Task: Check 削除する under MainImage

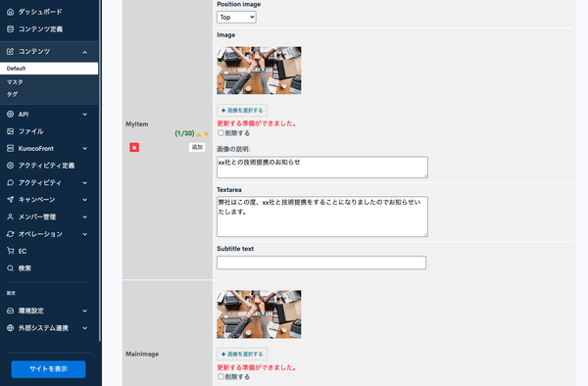Action: click(220, 376)
